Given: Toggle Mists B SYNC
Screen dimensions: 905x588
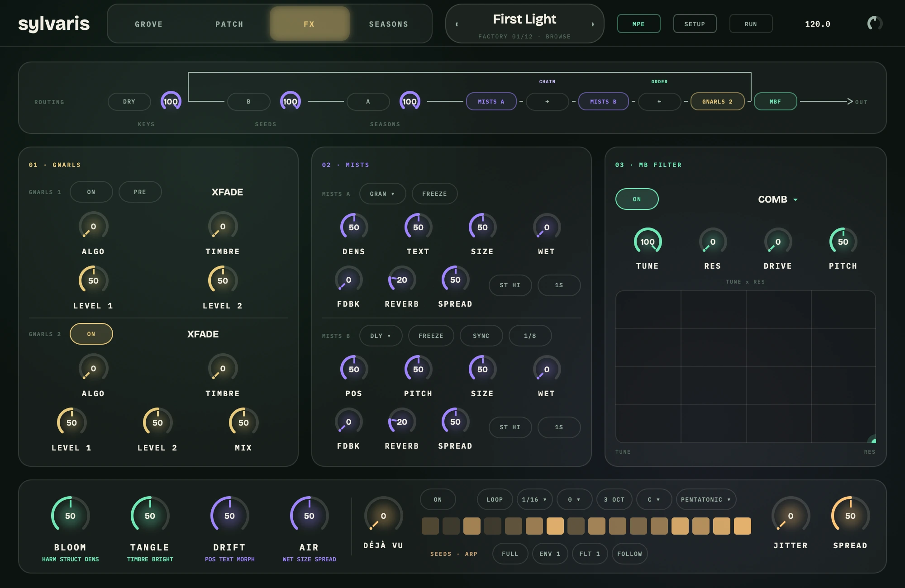Looking at the screenshot, I should point(481,336).
